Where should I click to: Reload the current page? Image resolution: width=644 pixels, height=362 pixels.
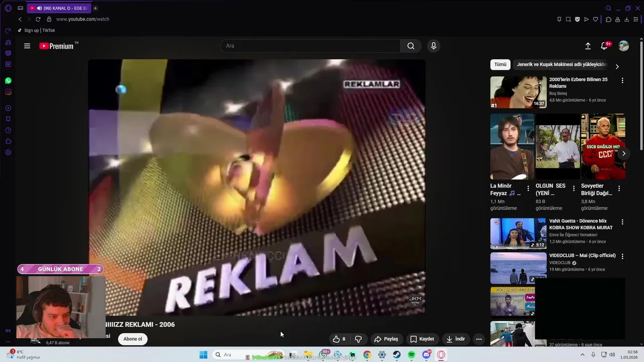coord(38,19)
